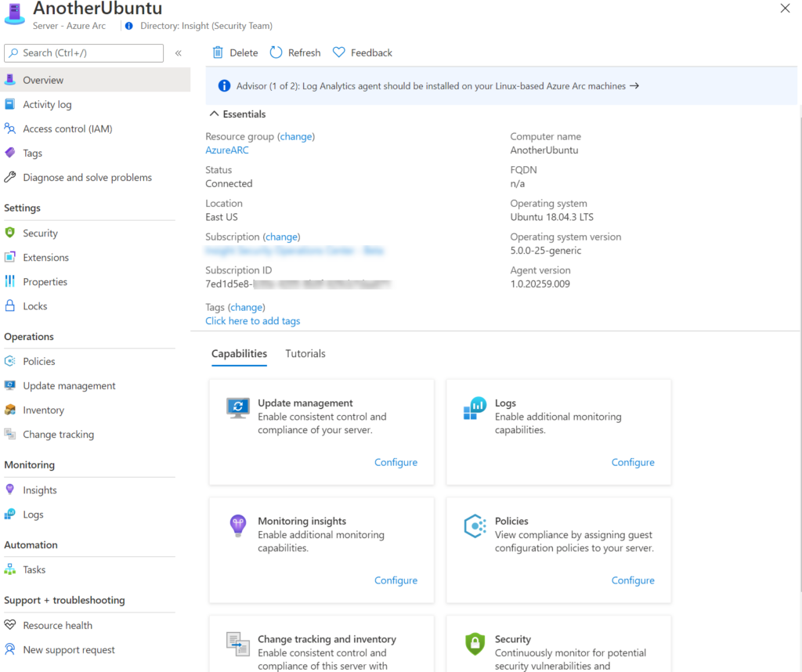Click the Diagnose and solve problems wrench icon

tap(9, 177)
